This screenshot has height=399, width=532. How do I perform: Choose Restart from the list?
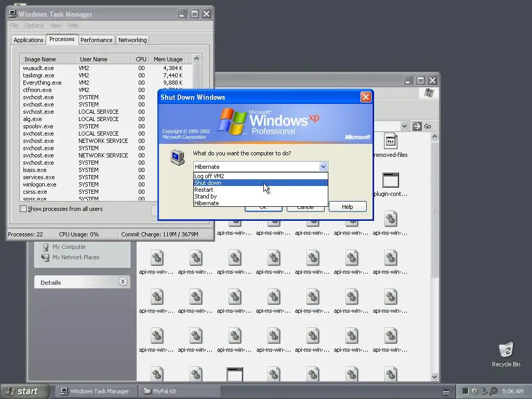[261, 190]
